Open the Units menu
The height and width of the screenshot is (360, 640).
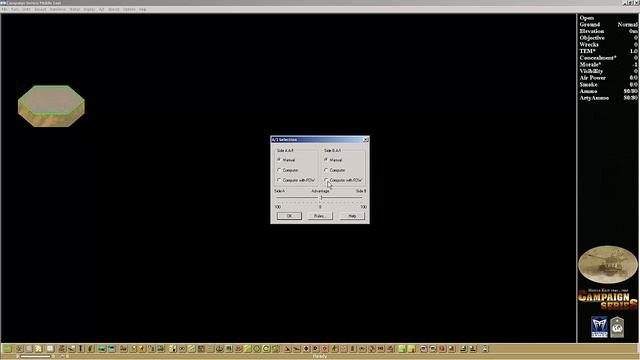(26, 9)
